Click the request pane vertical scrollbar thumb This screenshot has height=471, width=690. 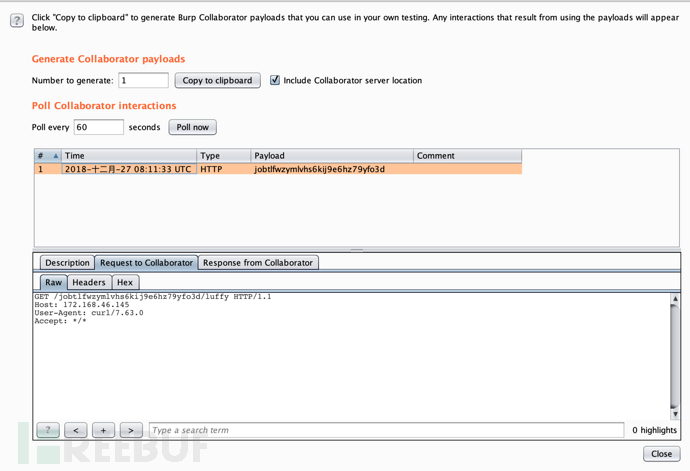point(675,356)
